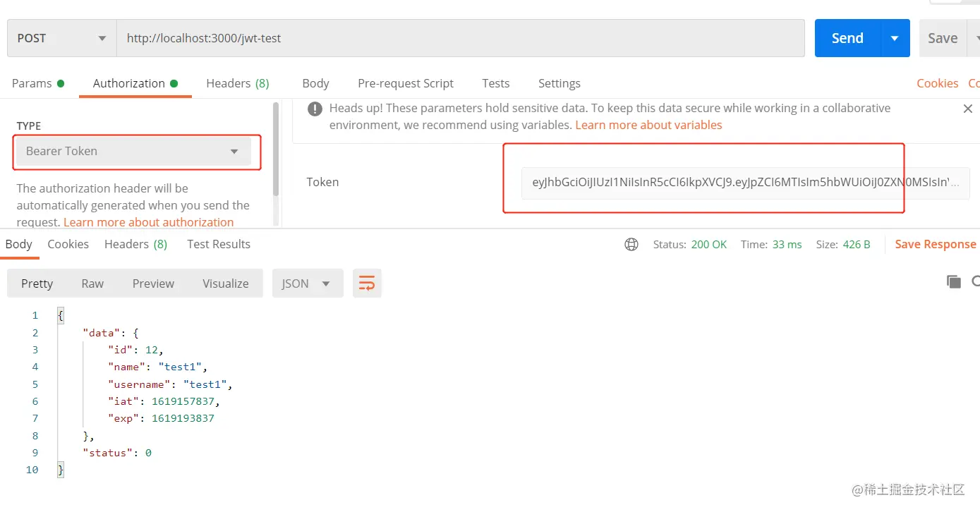Open the Tests tab
The height and width of the screenshot is (512, 980).
point(496,83)
